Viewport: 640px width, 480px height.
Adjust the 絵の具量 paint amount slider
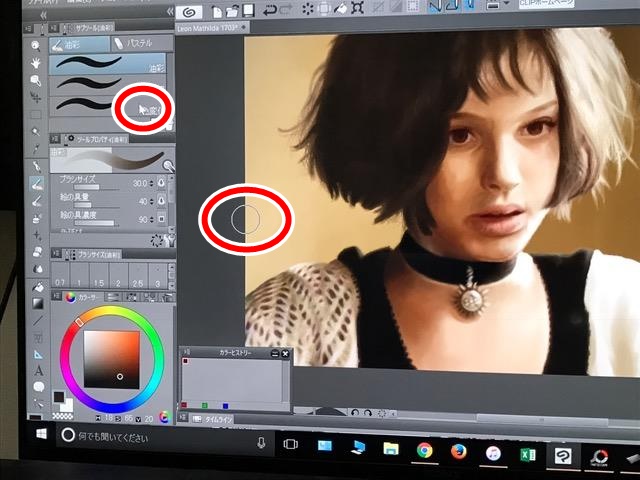pyautogui.click(x=96, y=205)
